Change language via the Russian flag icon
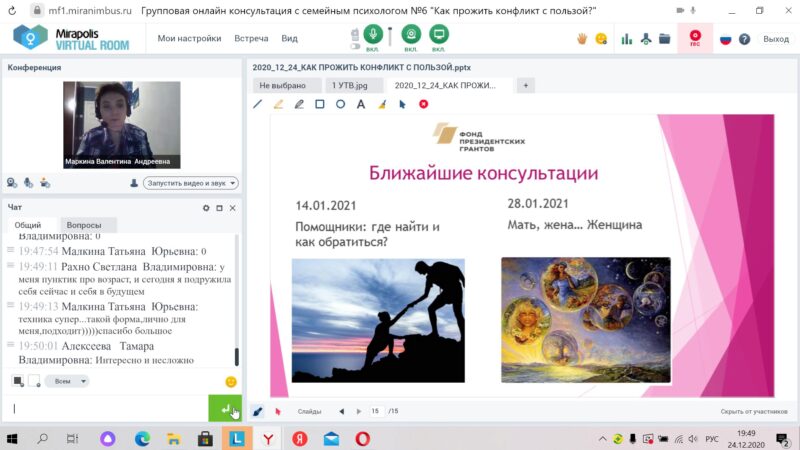Viewport: 800px width, 450px height. [x=726, y=39]
